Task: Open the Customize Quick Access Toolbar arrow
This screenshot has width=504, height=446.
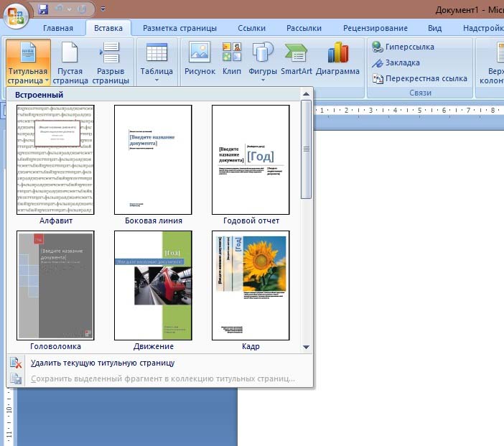Action: tap(103, 9)
